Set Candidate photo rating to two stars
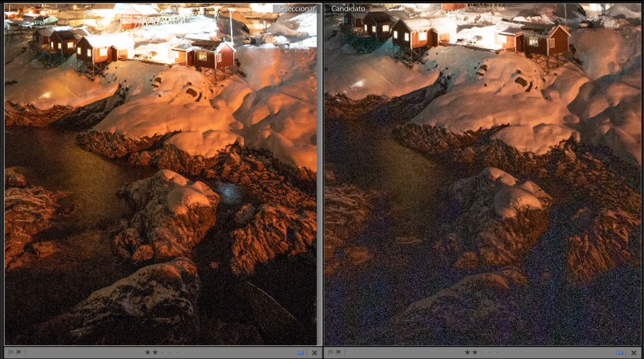644x359 pixels. 475,353
